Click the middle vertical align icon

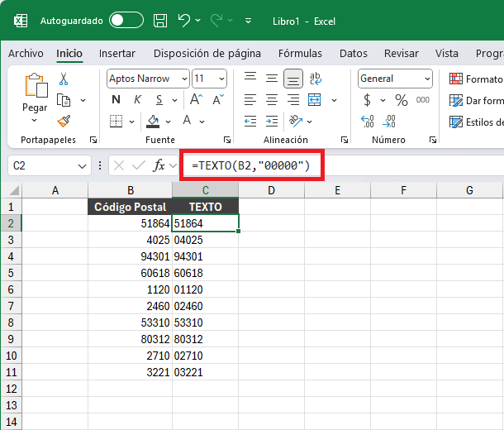[272, 79]
